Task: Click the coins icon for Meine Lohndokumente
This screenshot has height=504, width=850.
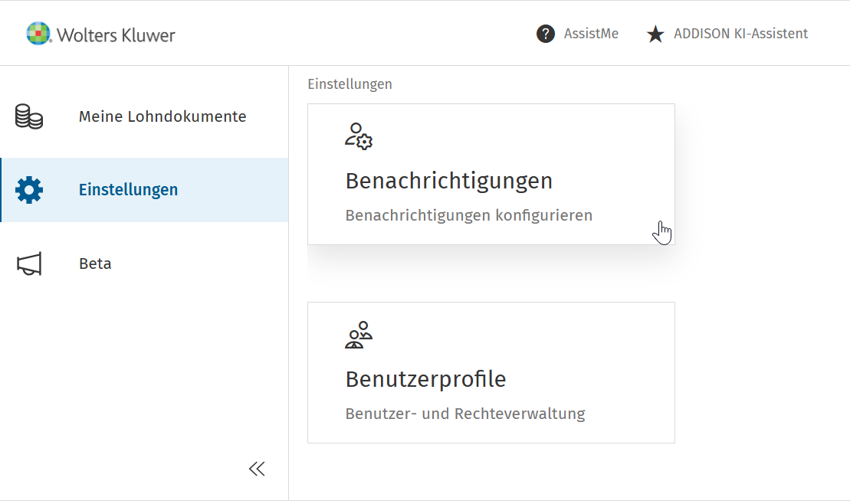Action: click(28, 116)
